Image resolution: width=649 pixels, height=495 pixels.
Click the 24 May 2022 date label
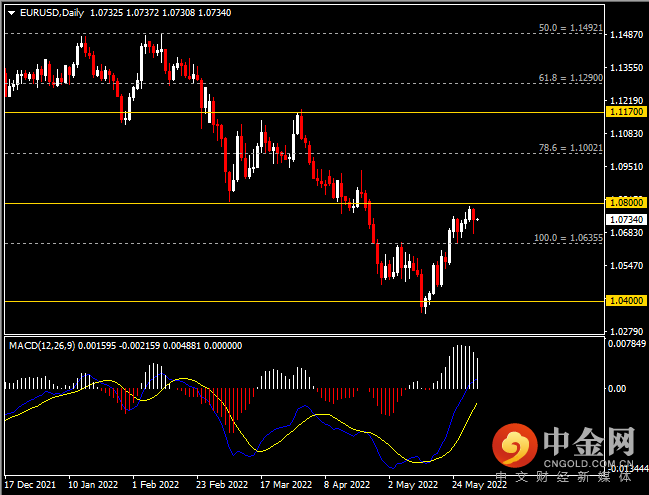[479, 485]
